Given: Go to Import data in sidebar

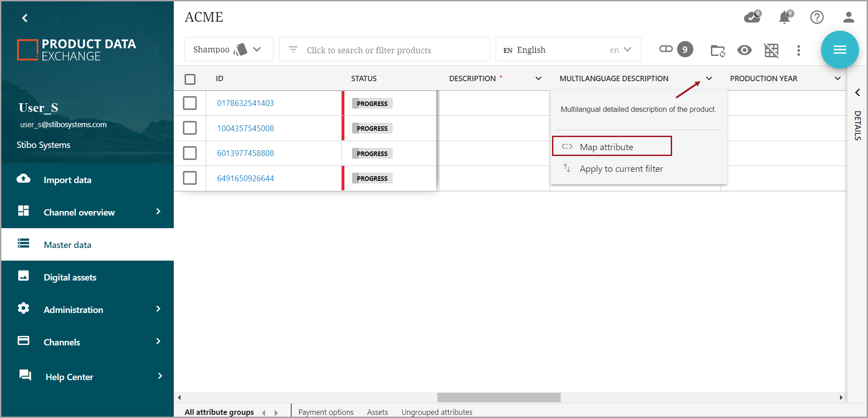Looking at the screenshot, I should coord(67,180).
